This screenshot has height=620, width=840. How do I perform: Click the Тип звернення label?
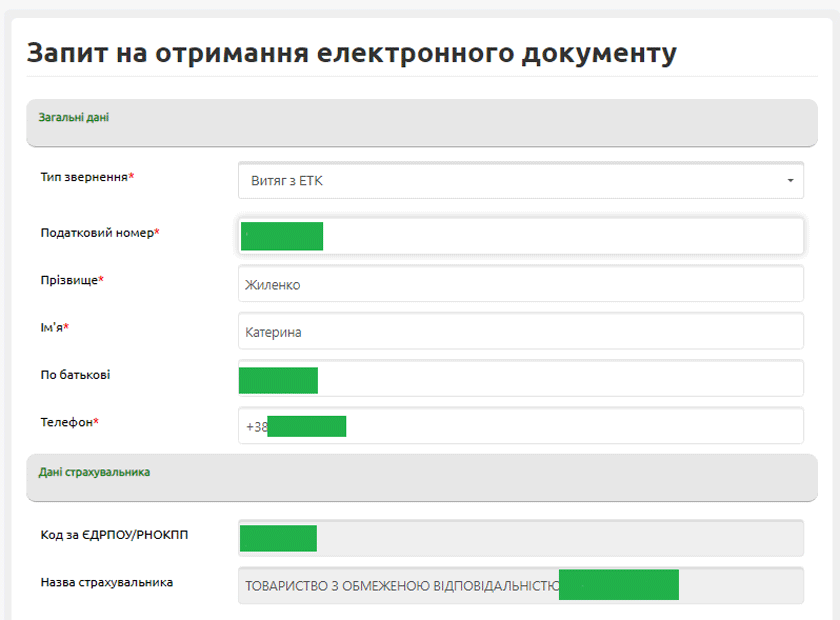click(x=87, y=177)
